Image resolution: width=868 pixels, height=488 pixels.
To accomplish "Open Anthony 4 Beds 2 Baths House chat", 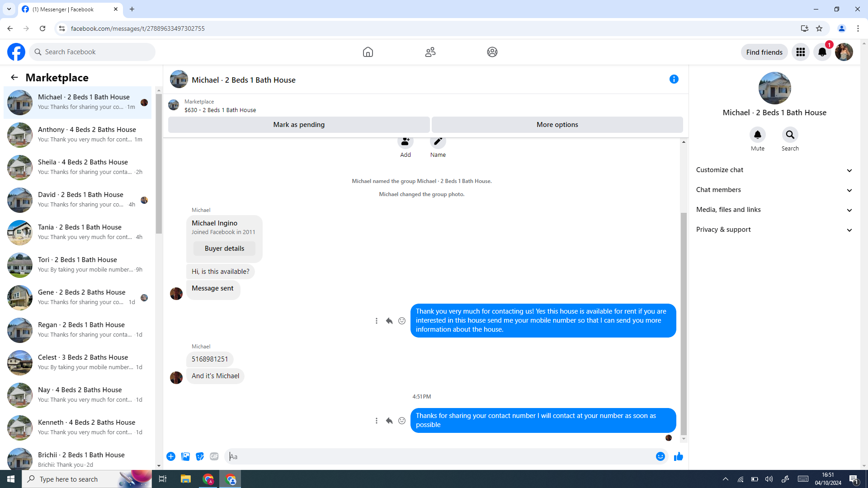I will [x=78, y=135].
